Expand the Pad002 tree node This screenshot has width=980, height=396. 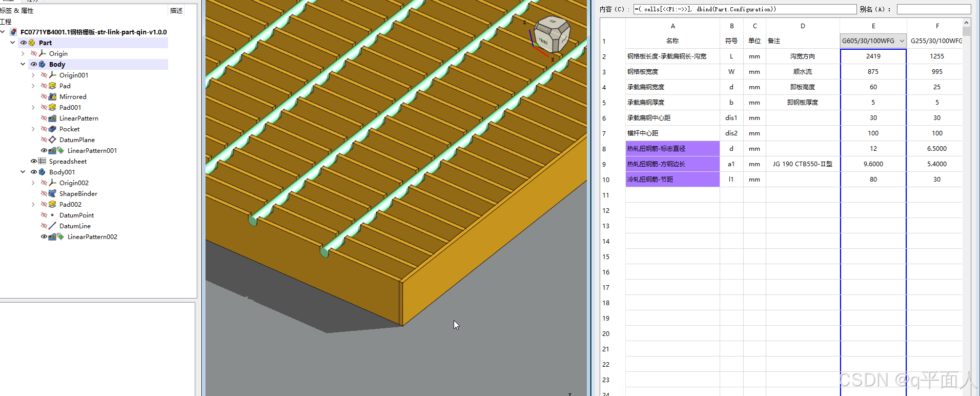pyautogui.click(x=33, y=204)
